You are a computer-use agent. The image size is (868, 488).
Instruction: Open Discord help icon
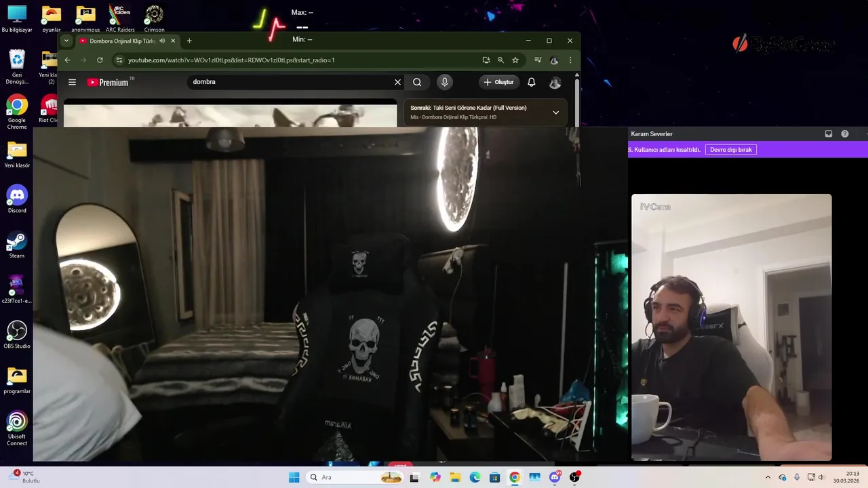click(845, 134)
